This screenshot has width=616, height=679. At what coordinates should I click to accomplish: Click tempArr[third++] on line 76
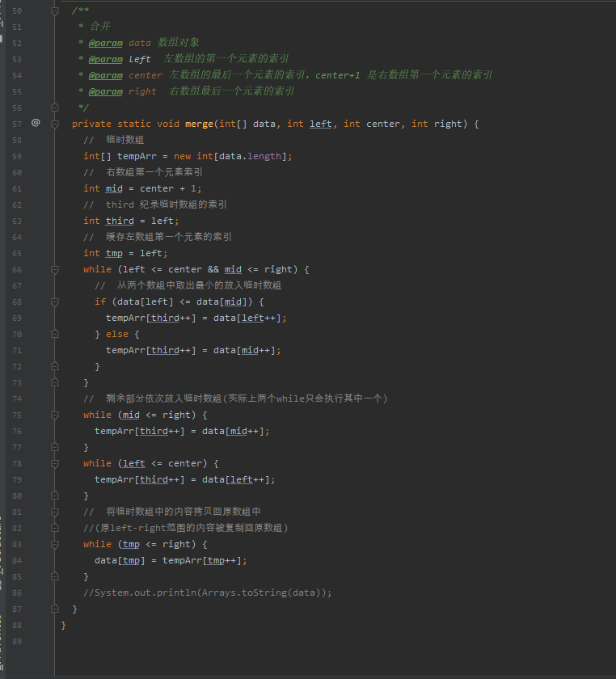pyautogui.click(x=140, y=431)
